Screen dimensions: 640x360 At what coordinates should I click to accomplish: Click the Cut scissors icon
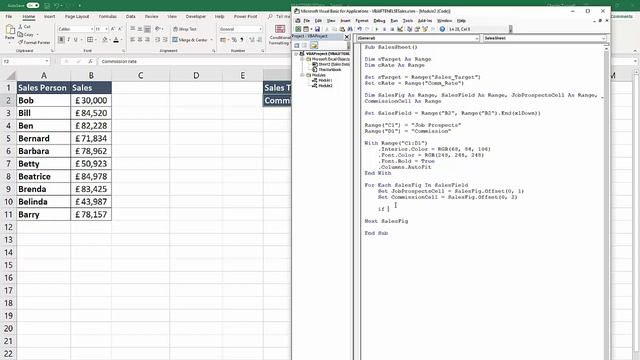[x=20, y=27]
